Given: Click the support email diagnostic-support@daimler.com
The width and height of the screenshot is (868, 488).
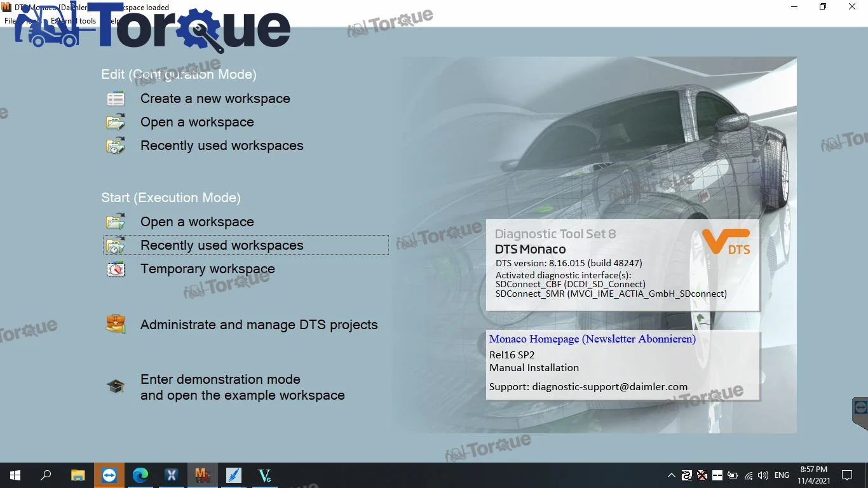Looking at the screenshot, I should [610, 386].
